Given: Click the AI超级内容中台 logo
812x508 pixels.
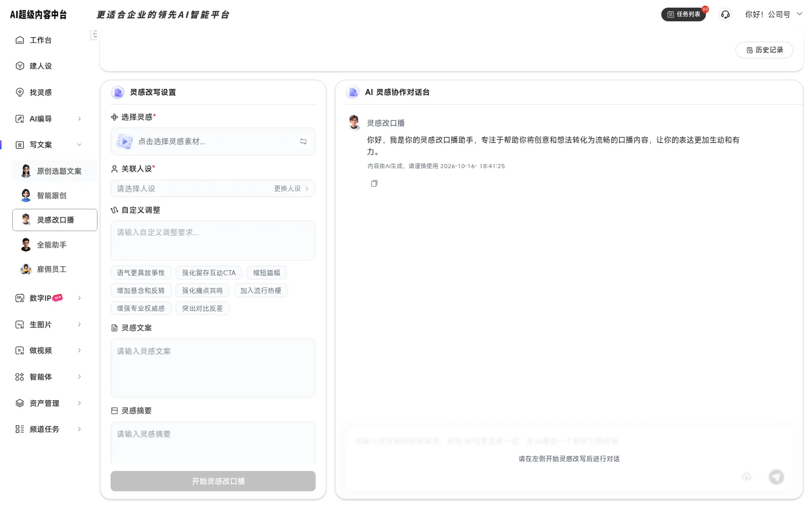Looking at the screenshot, I should [x=39, y=15].
